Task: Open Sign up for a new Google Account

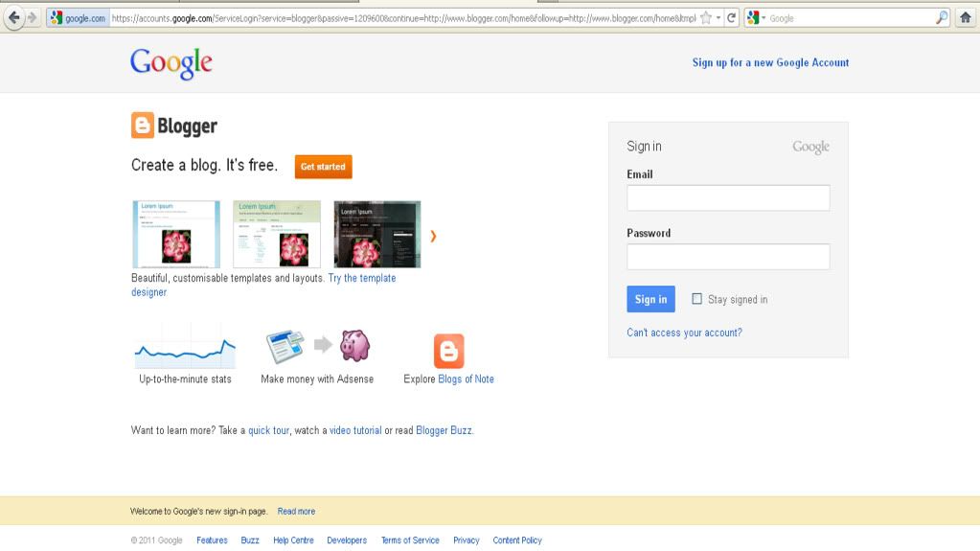Action: click(770, 62)
